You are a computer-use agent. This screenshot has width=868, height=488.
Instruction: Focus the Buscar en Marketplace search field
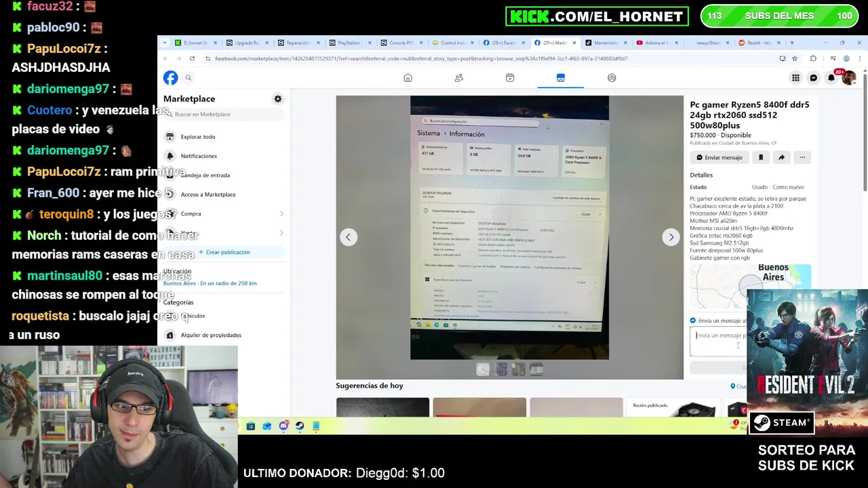pyautogui.click(x=224, y=115)
